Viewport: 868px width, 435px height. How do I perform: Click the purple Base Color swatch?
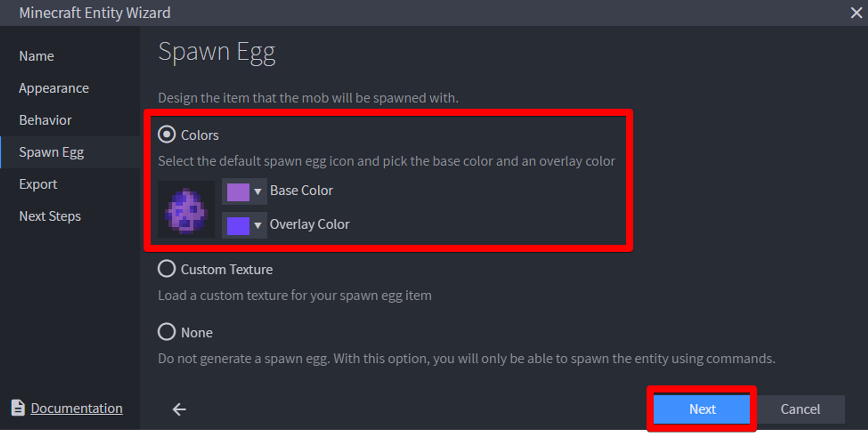point(238,192)
